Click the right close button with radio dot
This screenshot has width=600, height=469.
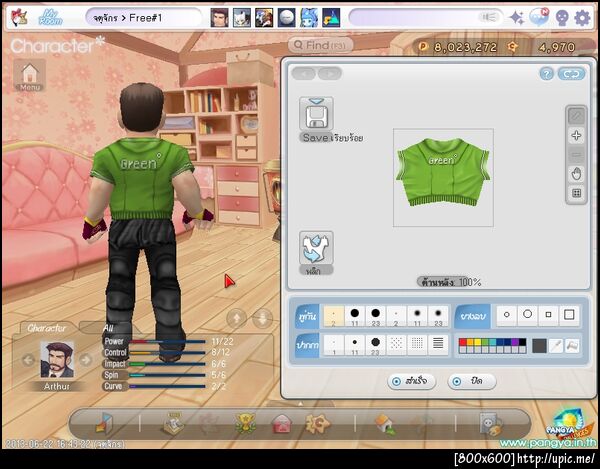pos(472,381)
